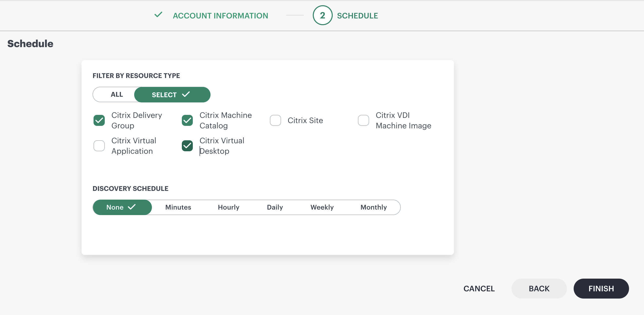Click the FILTER BY RESOURCE TYPE heading
This screenshot has width=644, height=315.
tap(136, 76)
